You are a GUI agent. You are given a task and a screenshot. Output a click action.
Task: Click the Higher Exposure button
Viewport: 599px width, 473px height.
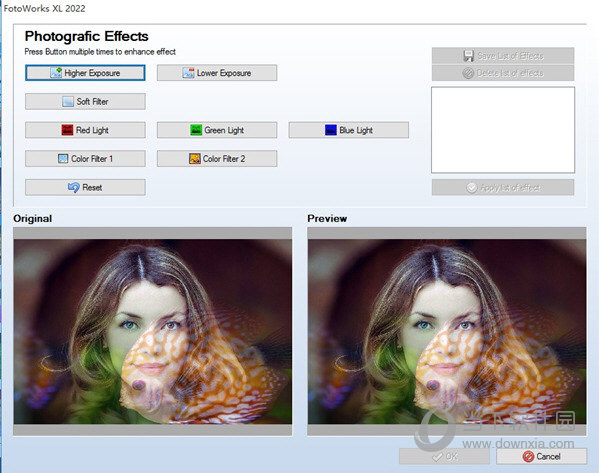(x=85, y=73)
